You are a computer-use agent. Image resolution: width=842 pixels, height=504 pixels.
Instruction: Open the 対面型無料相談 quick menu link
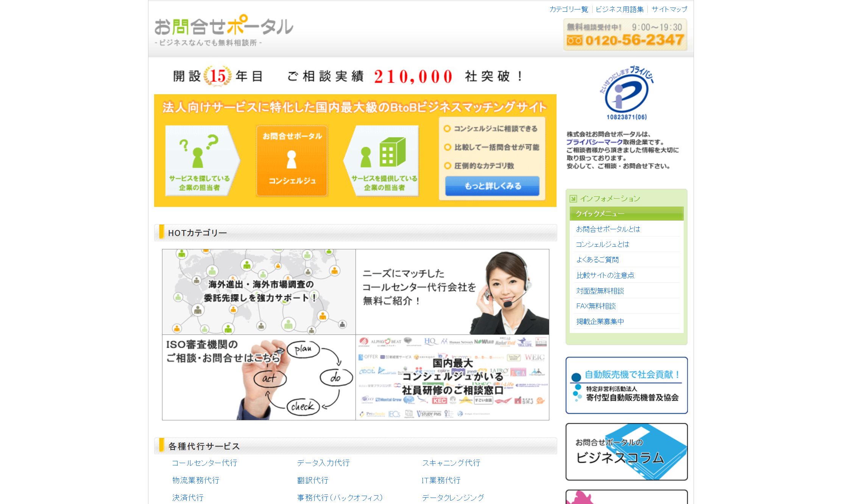600,291
